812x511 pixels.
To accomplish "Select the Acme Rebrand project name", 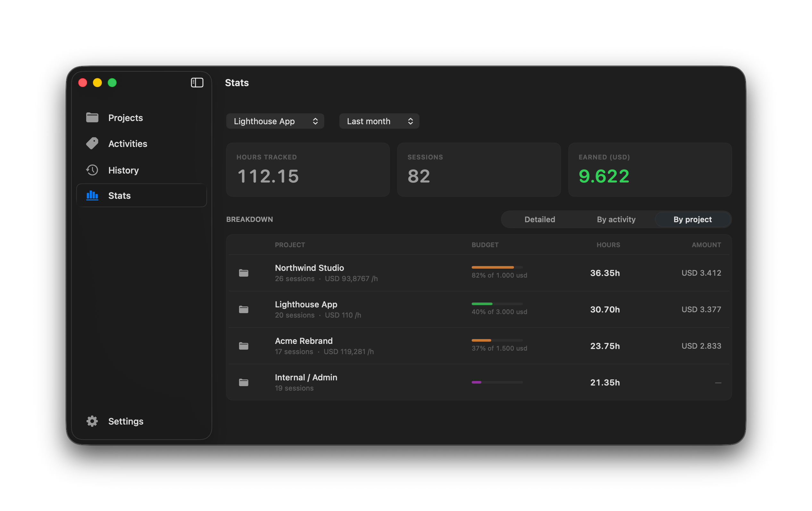I will [303, 341].
